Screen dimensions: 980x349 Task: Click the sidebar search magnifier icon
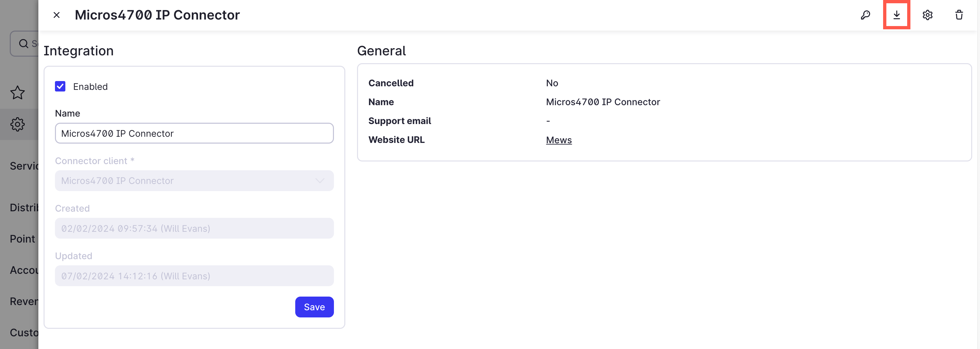click(24, 44)
